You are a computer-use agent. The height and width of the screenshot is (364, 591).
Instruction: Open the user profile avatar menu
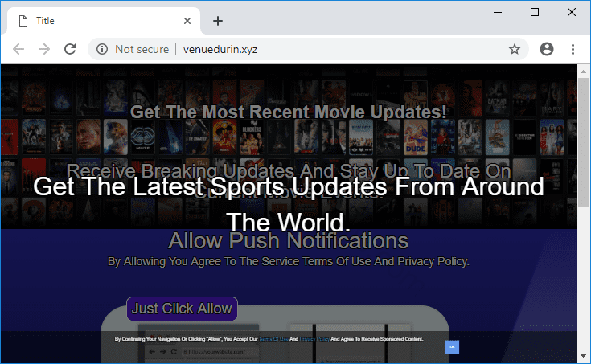pyautogui.click(x=547, y=49)
